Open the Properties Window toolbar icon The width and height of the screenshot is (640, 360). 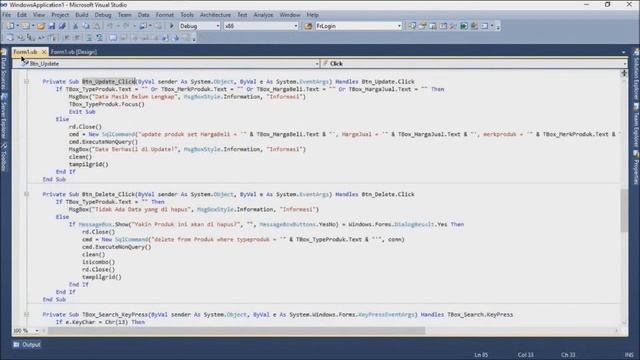[x=422, y=26]
